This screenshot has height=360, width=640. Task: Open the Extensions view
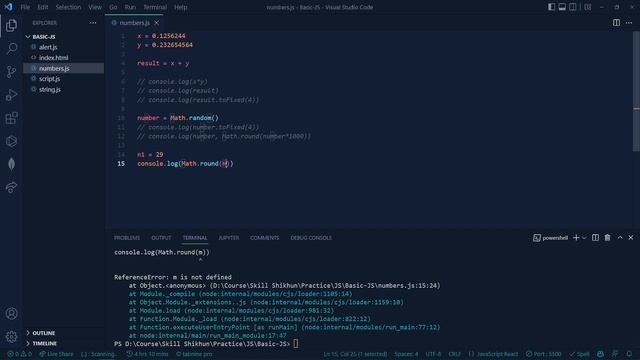(x=11, y=118)
